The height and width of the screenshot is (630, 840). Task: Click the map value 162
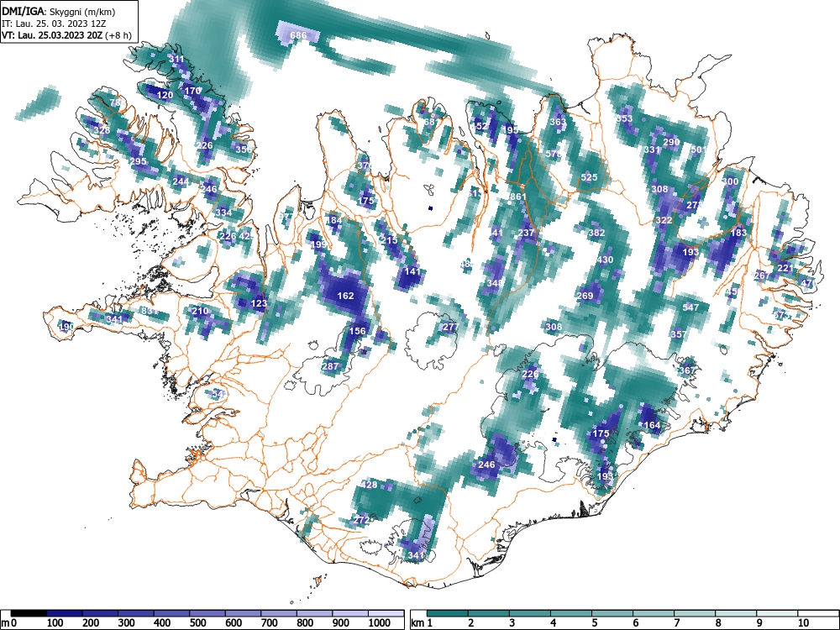point(345,295)
